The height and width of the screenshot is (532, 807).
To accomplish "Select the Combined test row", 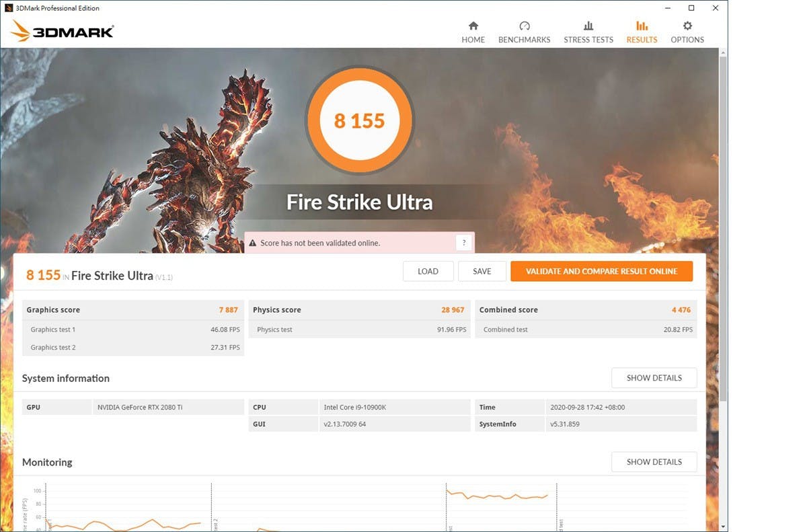I will tap(586, 330).
